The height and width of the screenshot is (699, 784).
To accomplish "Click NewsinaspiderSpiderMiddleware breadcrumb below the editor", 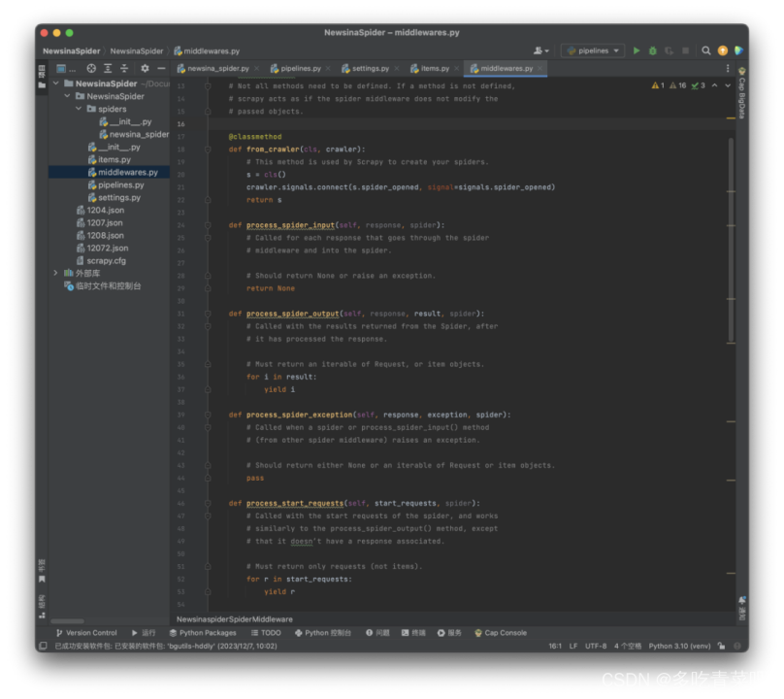I will [x=235, y=619].
